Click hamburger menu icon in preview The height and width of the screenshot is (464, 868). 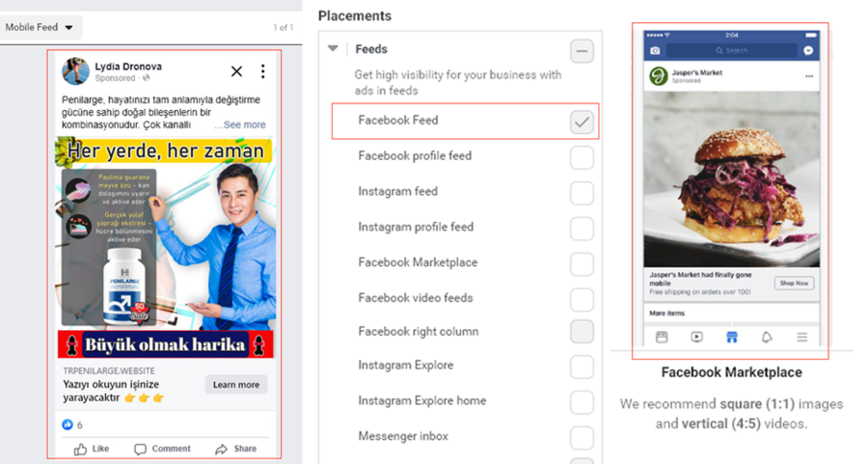[802, 338]
